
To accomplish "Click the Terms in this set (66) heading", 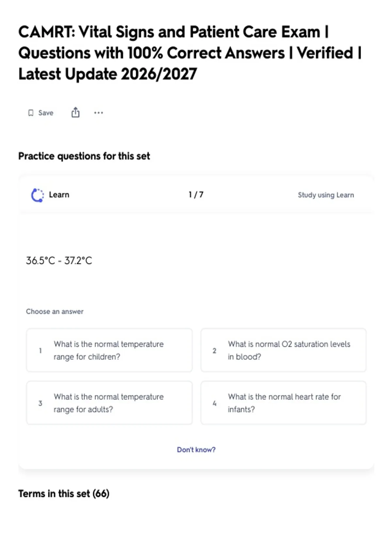I will (64, 494).
